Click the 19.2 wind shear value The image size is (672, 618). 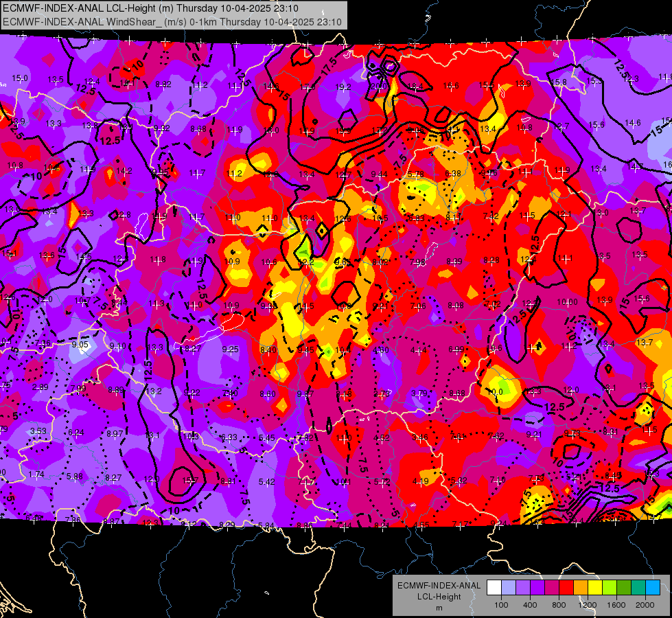coord(343,87)
